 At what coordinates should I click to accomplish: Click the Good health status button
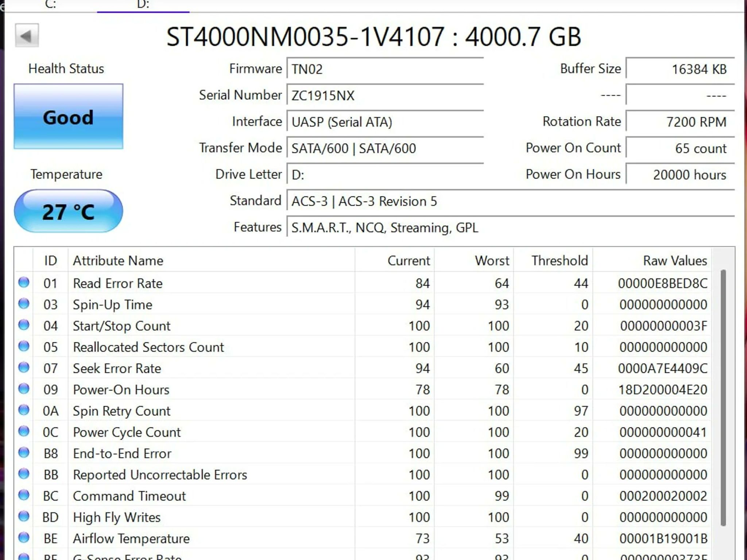click(x=68, y=116)
